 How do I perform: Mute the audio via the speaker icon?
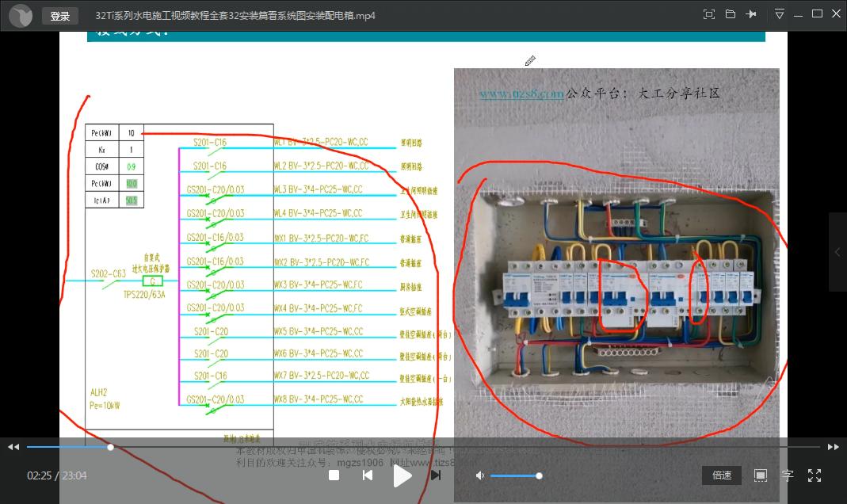[479, 475]
